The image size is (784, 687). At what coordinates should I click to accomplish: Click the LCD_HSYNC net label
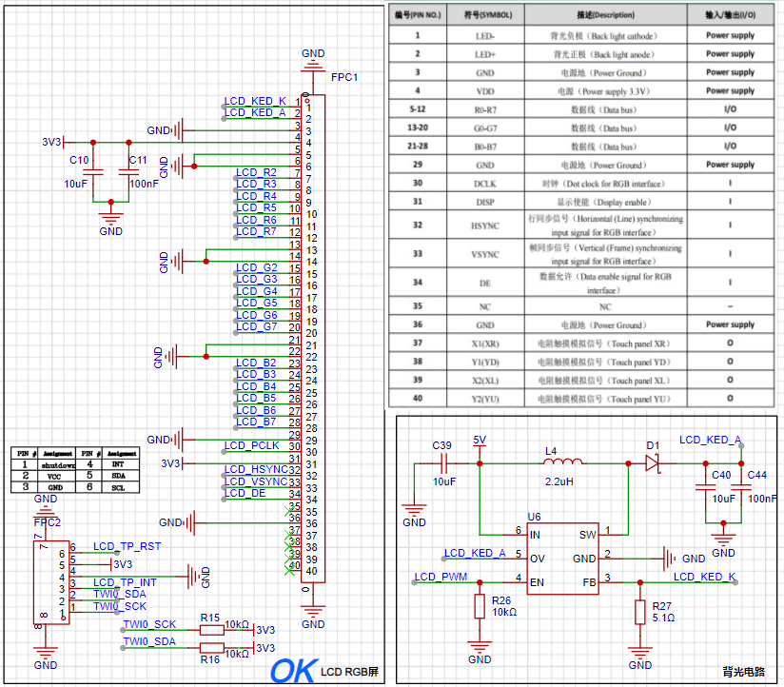(x=256, y=469)
